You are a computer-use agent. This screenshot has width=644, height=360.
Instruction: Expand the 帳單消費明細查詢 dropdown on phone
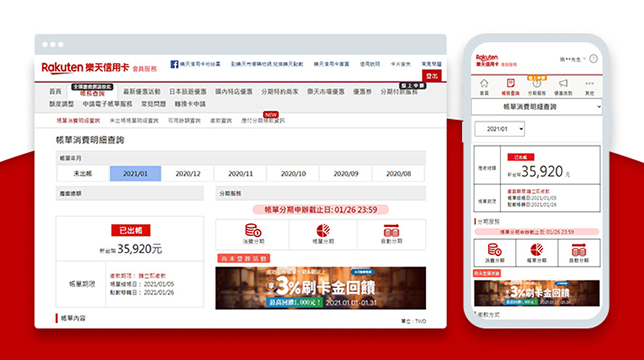pos(536,107)
